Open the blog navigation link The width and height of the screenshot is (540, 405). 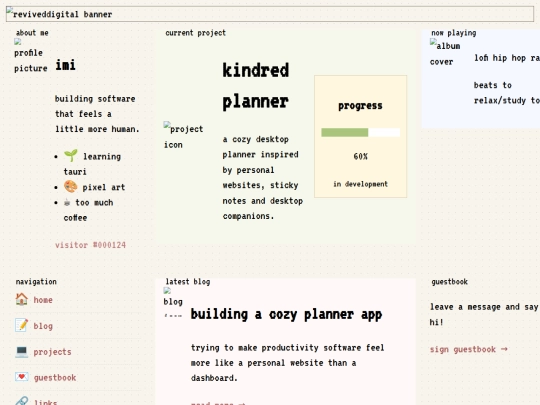pos(43,326)
